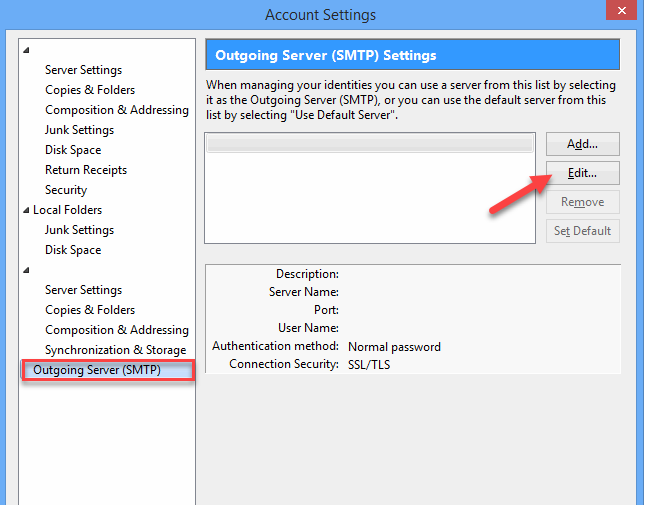Collapse the first account's tree arrow
Viewport: 645px width, 505px height.
26,50
